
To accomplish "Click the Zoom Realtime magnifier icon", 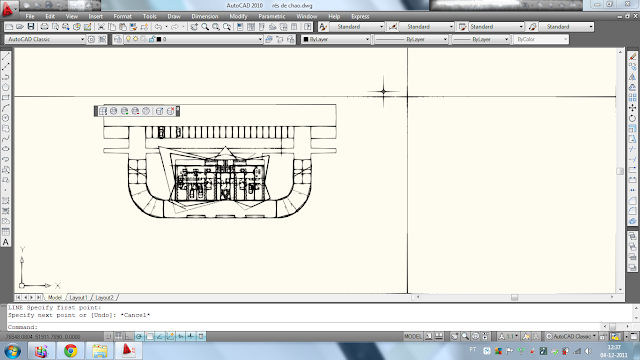I will (x=205, y=27).
